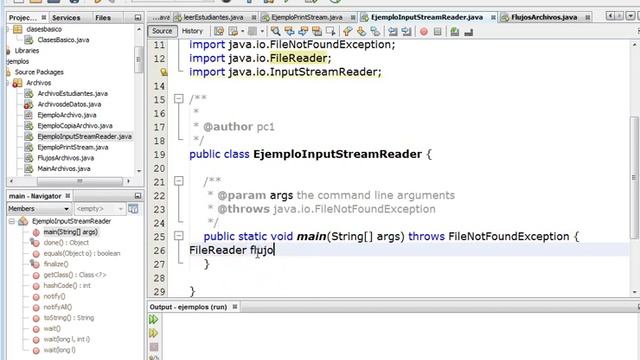640x360 pixels.
Task: Click the Find Selection magnifier icon
Action: (276, 31)
